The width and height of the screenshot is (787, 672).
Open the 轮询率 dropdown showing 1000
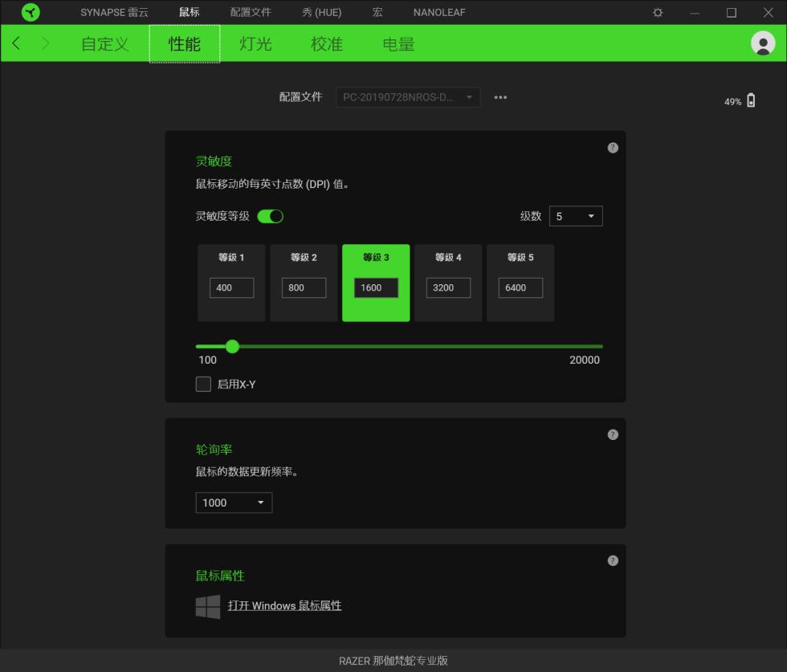pyautogui.click(x=234, y=503)
